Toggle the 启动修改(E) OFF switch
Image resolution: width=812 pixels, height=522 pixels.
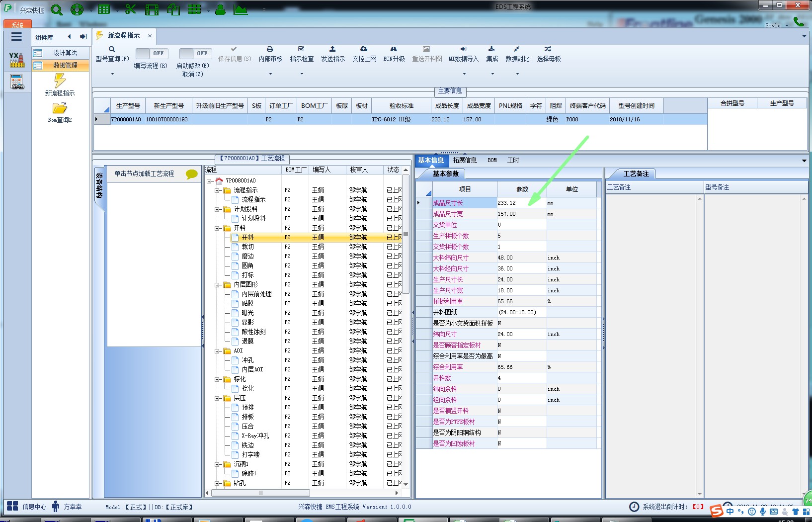pyautogui.click(x=195, y=53)
